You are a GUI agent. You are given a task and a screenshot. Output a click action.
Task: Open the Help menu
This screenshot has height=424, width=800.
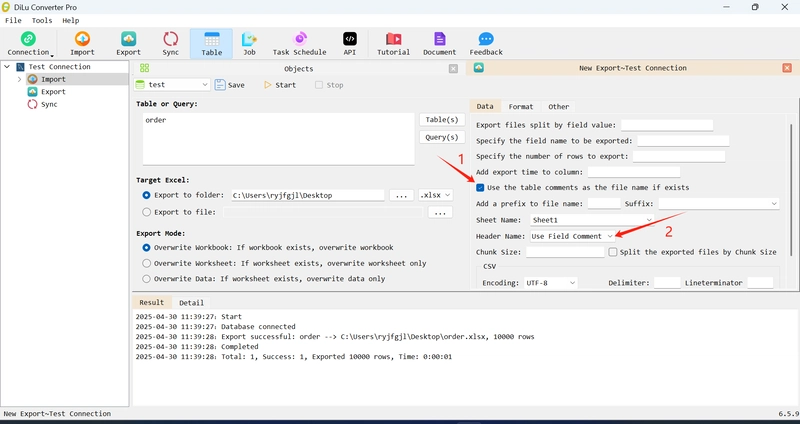pyautogui.click(x=71, y=20)
